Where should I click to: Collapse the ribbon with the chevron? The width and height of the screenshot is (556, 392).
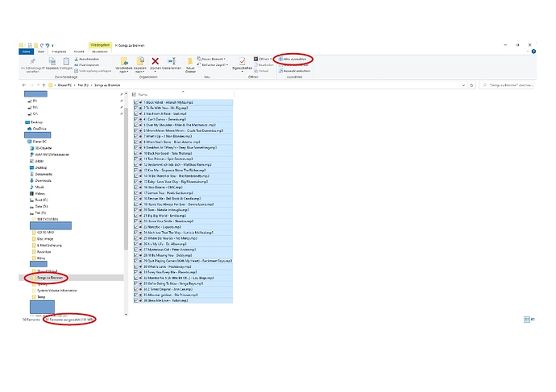[528, 52]
